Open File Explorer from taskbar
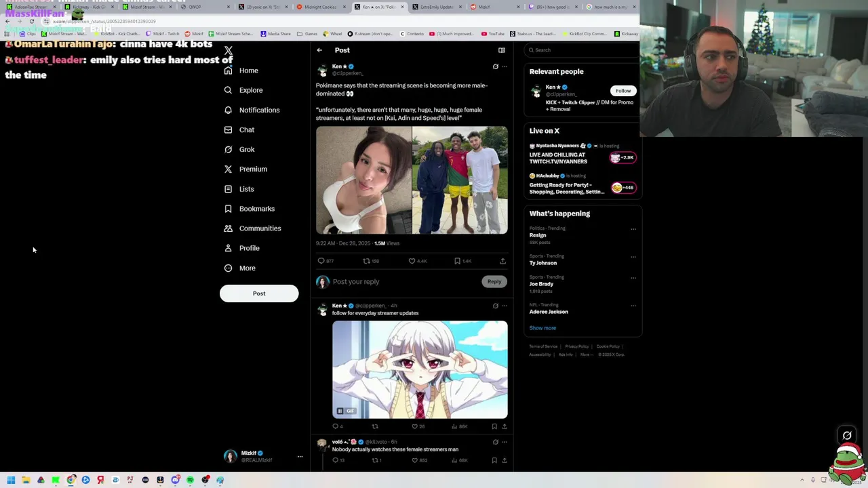 [26, 480]
